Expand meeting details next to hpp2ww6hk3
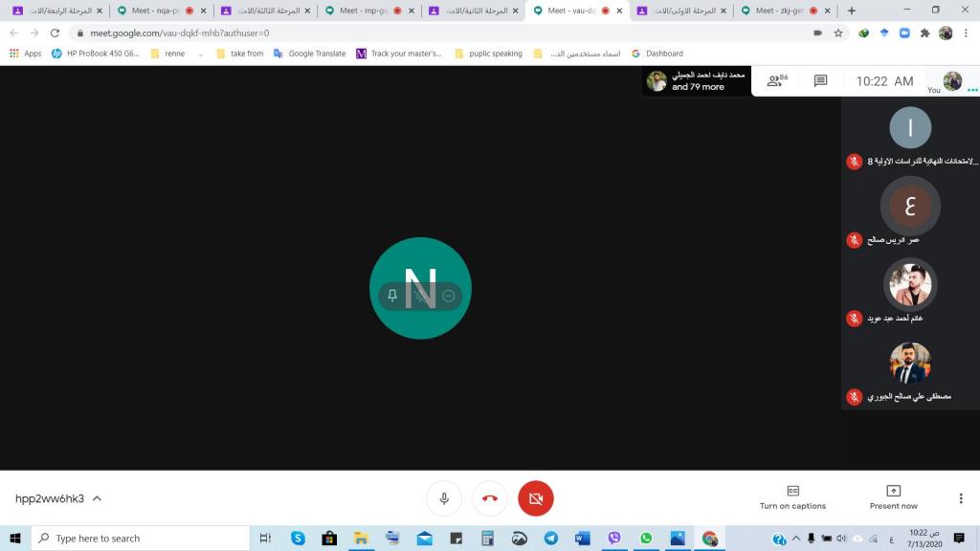980x551 pixels. click(x=97, y=498)
